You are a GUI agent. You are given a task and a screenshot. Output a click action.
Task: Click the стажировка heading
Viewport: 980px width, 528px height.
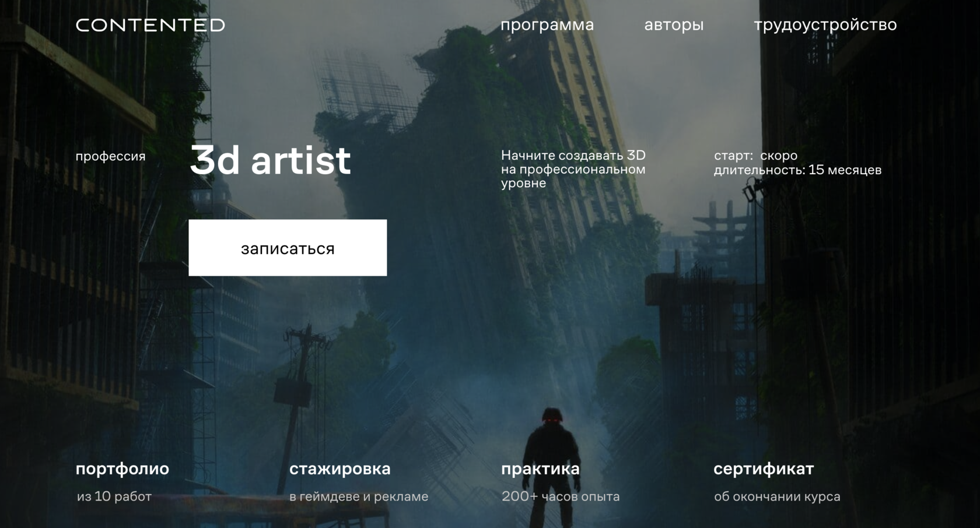click(340, 469)
